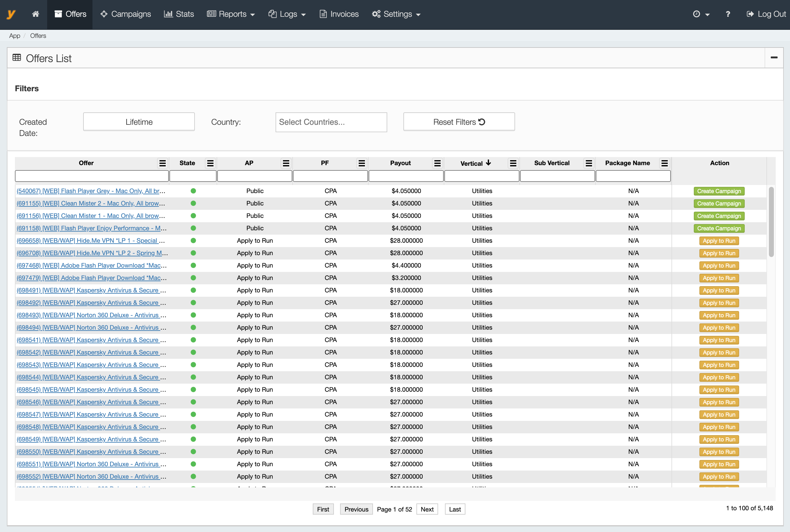Viewport: 790px width, 532px height.
Task: Apply to Run offer 698494
Action: coord(719,328)
